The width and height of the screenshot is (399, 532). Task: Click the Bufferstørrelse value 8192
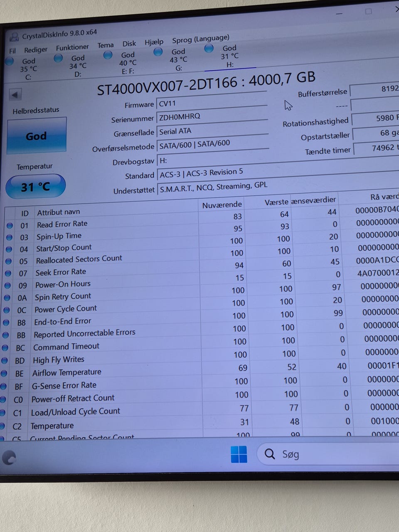click(x=375, y=89)
